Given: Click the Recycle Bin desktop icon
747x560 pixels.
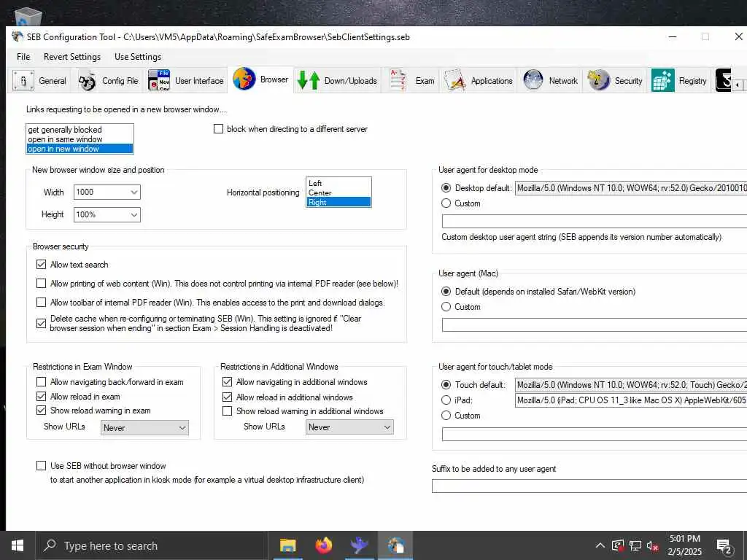Looking at the screenshot, I should (28, 17).
